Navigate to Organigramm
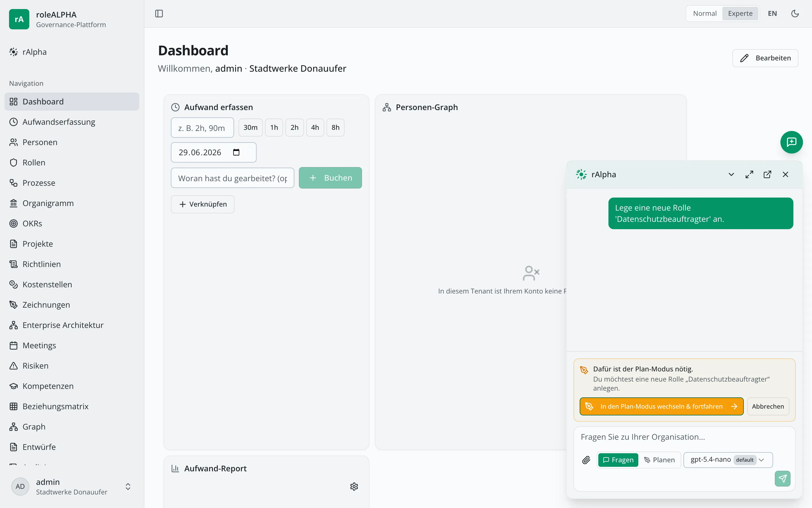Screen dimensions: 812x508 72,203
